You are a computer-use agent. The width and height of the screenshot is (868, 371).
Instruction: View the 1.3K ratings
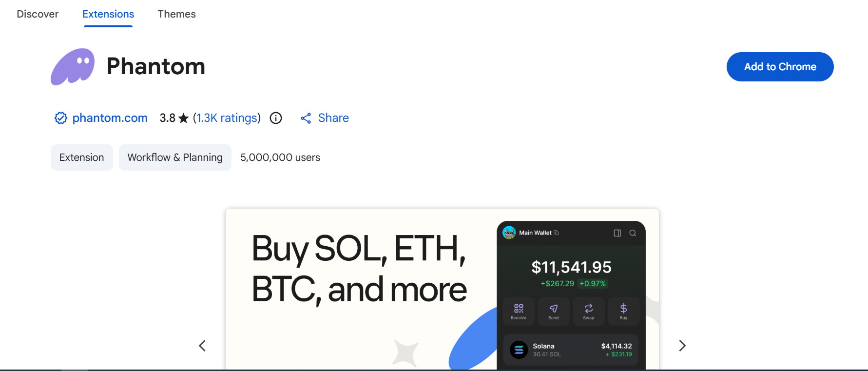[226, 118]
